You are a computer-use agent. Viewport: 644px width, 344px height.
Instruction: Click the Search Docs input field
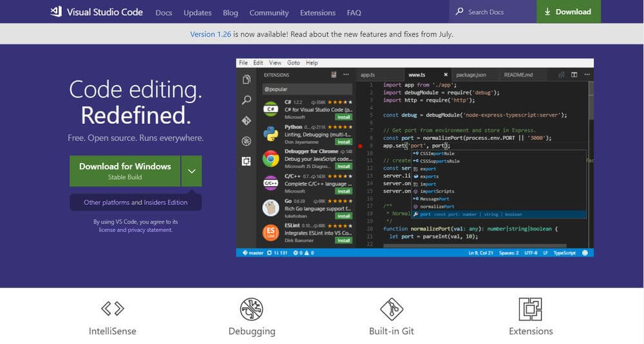(493, 12)
